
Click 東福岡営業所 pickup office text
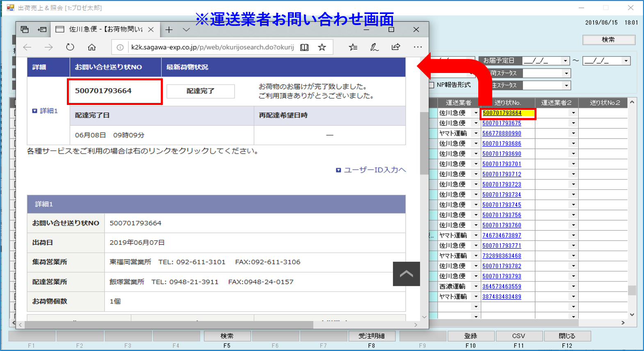point(130,262)
